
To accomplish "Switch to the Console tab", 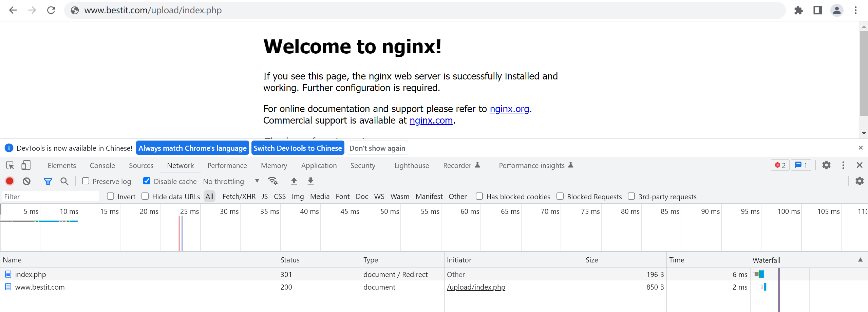I will pyautogui.click(x=102, y=165).
